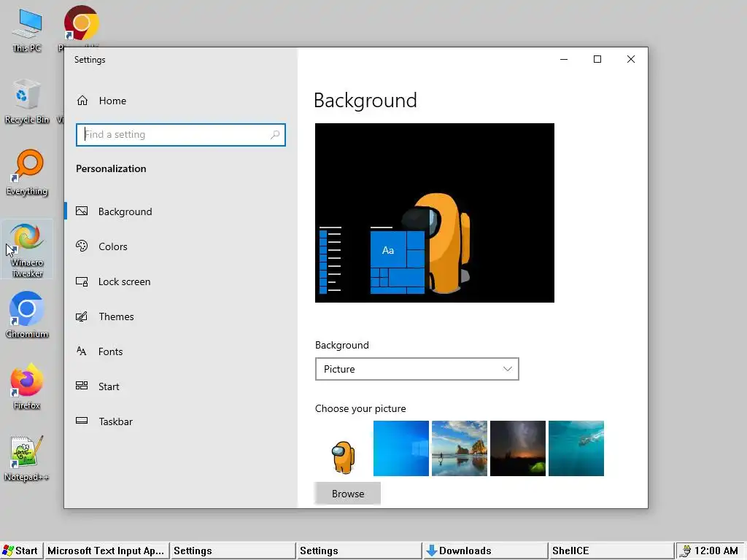
Task: Switch to the first Settings taskbar button
Action: (x=233, y=551)
